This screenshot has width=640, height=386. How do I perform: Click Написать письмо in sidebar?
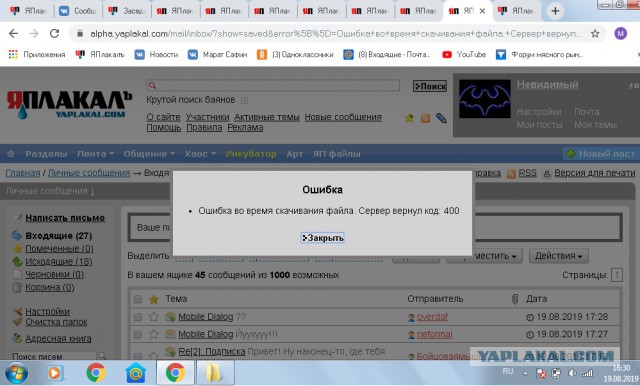[x=65, y=218]
